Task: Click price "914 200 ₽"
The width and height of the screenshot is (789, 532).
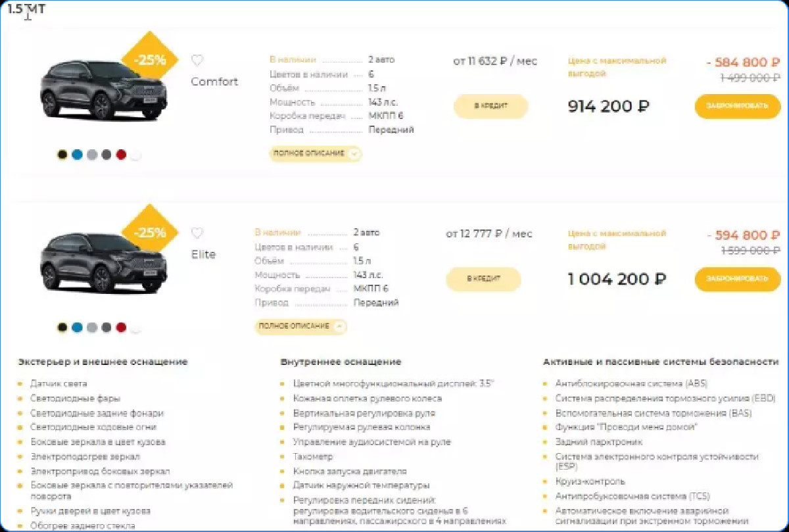Action: (x=608, y=106)
